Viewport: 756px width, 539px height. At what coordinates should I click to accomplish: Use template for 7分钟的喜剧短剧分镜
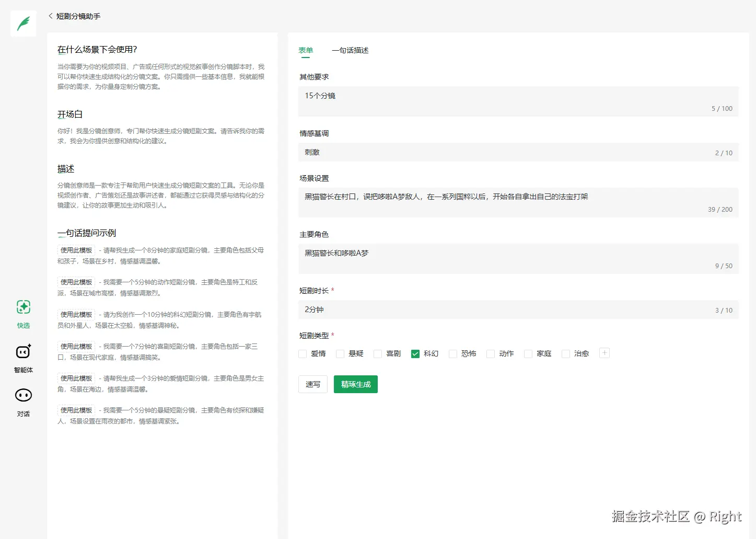(x=76, y=347)
